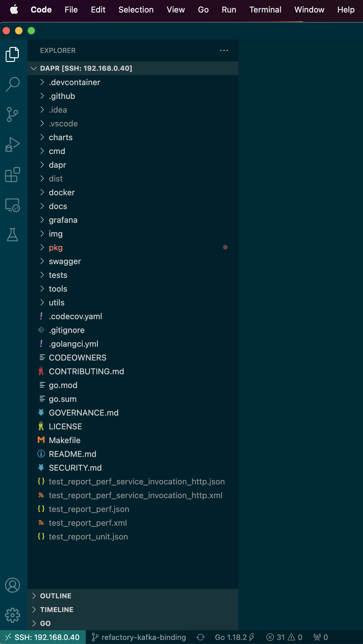Expand the GO section
Viewport: 363px width, 644px height.
[x=133, y=623]
